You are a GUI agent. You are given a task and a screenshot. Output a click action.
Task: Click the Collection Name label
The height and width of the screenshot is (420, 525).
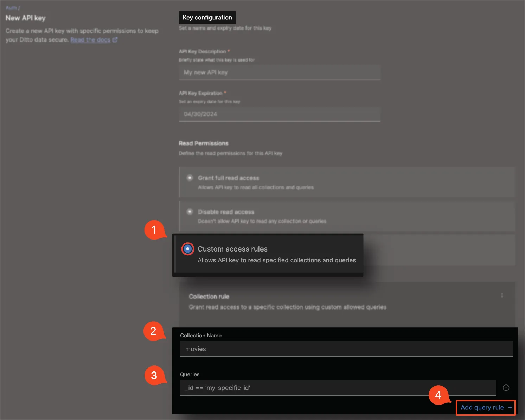(201, 336)
